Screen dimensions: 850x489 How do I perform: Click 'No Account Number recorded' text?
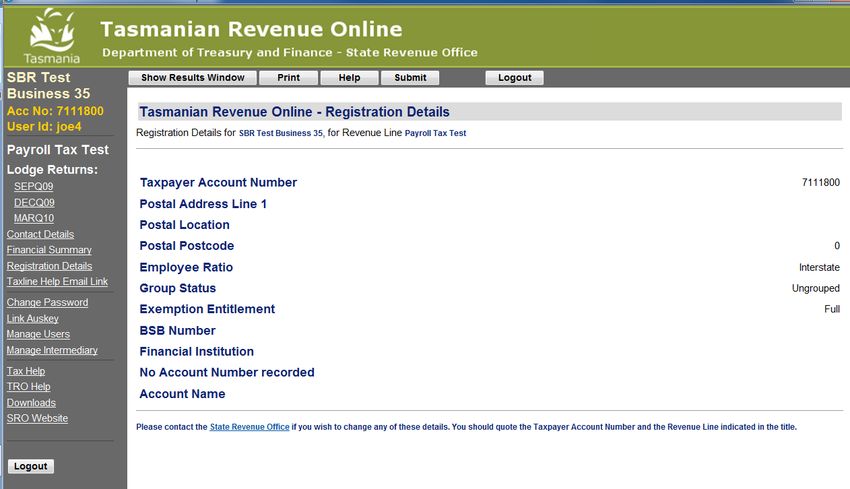(227, 372)
